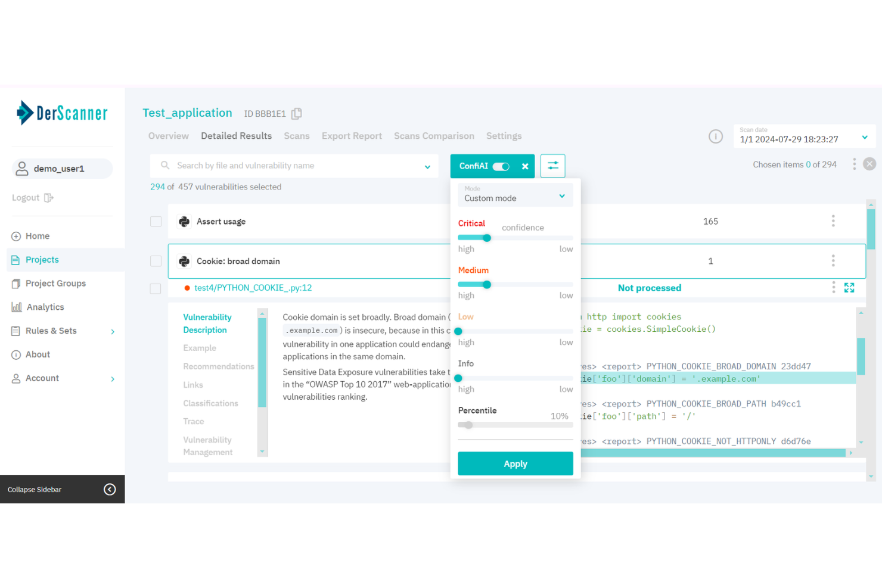Image resolution: width=882 pixels, height=588 pixels.
Task: Open Project Groups from the sidebar
Action: click(x=56, y=283)
